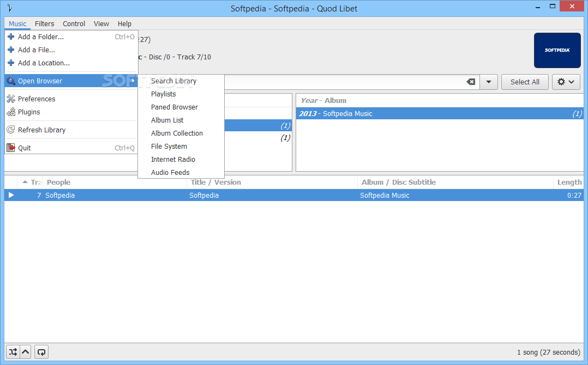The height and width of the screenshot is (365, 588).
Task: Choose Add a Location menu entry
Action: click(71, 63)
